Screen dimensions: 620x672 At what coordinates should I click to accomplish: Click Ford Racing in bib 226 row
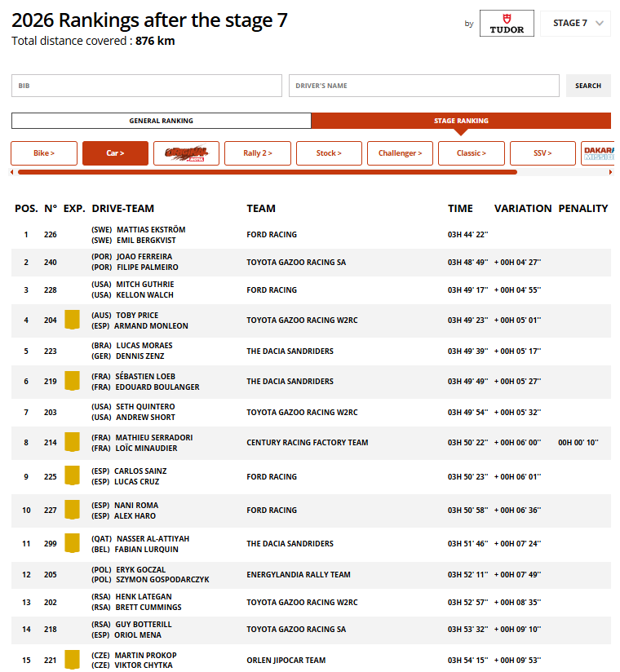272,234
